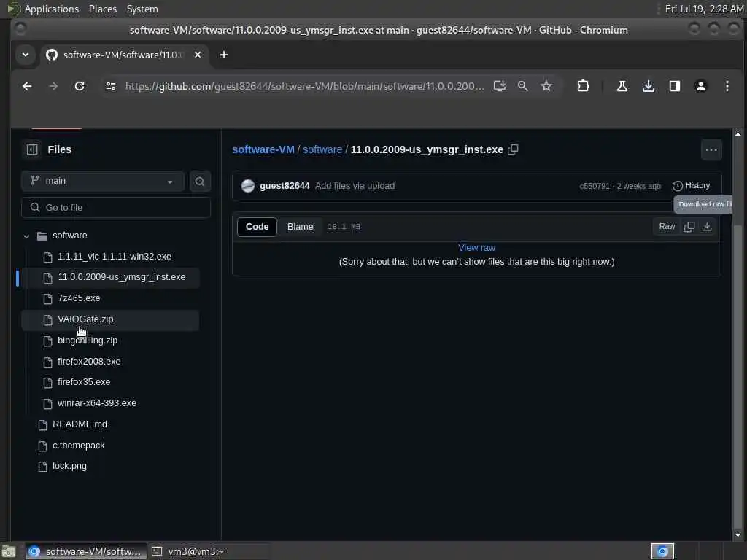Click the zoom magnifier icon in address bar
The width and height of the screenshot is (747, 560).
(x=522, y=86)
